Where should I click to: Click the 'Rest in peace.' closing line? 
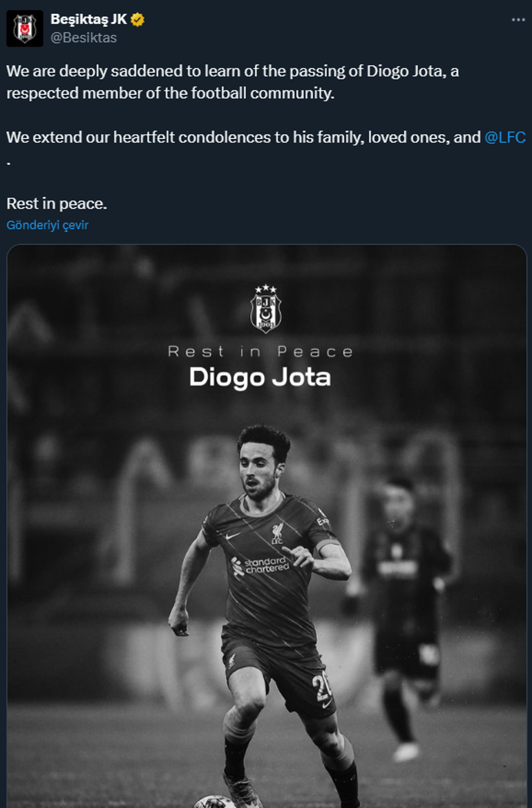point(57,203)
